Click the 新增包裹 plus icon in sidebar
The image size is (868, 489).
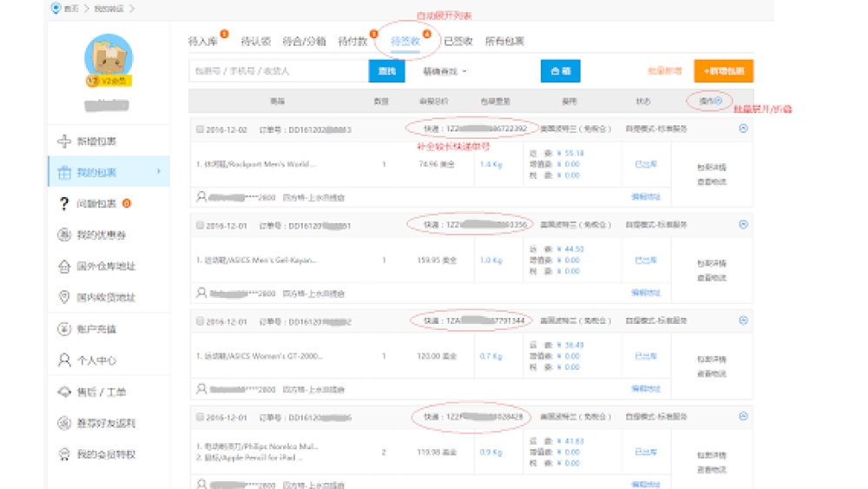click(64, 142)
